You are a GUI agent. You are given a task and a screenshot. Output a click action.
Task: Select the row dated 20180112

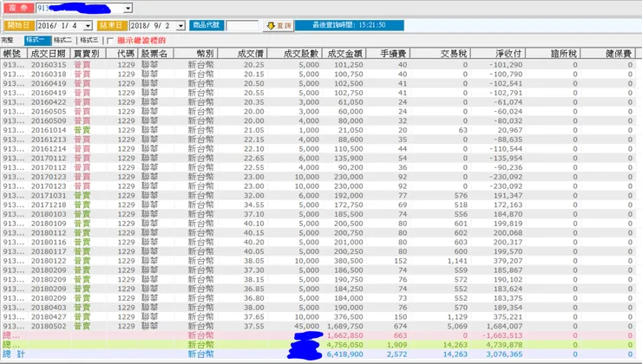(x=318, y=233)
